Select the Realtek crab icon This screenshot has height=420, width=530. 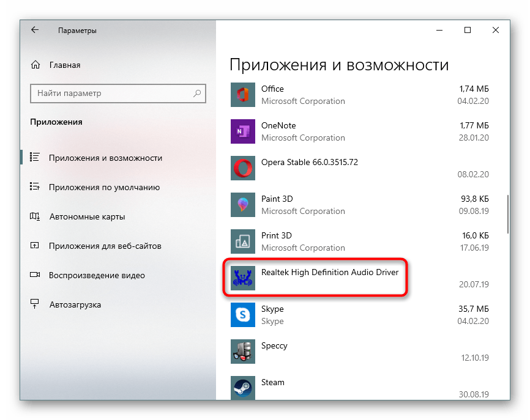(x=243, y=278)
